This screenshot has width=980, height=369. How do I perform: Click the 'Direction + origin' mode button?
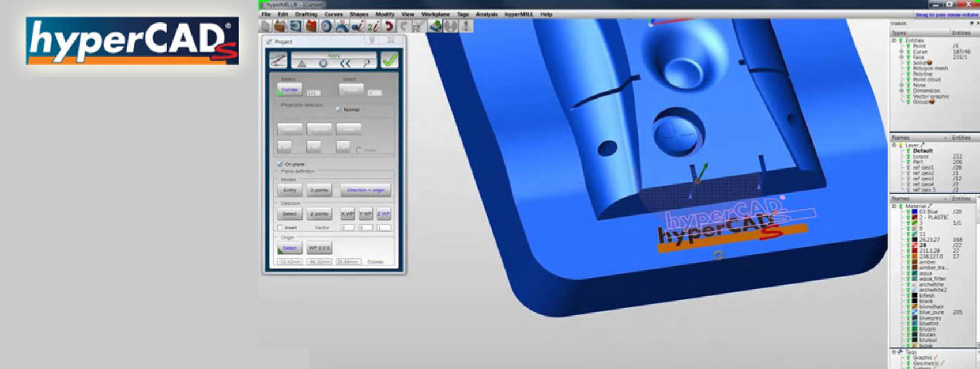tap(365, 190)
